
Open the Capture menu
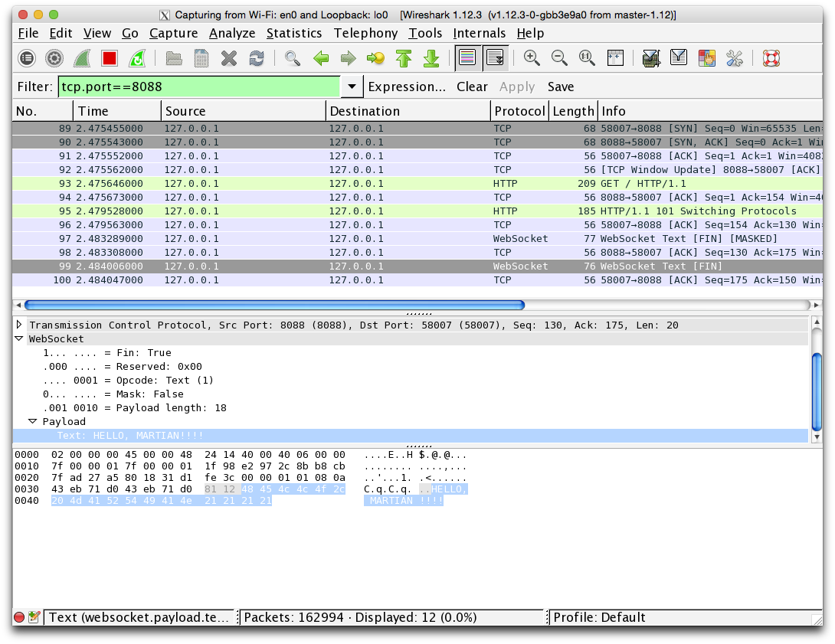click(174, 33)
